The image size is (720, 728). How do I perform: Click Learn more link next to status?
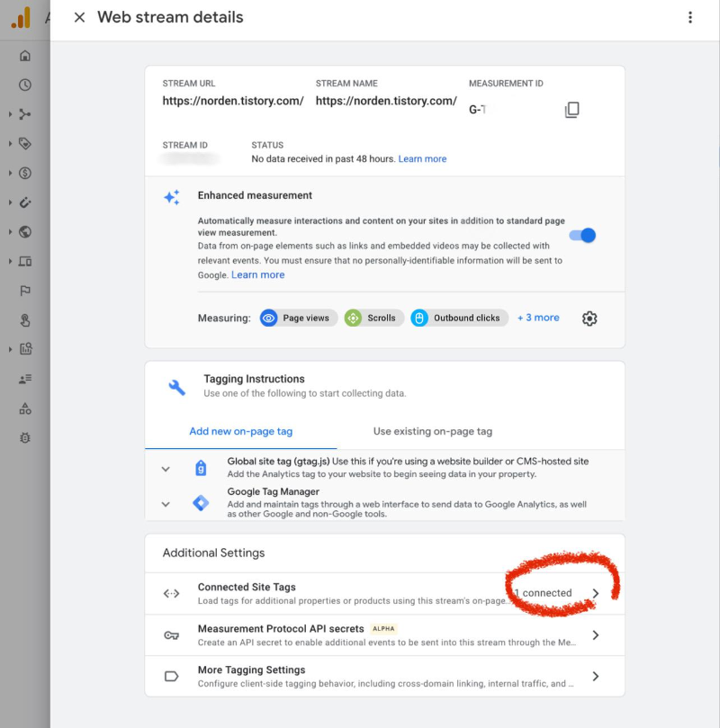click(422, 158)
